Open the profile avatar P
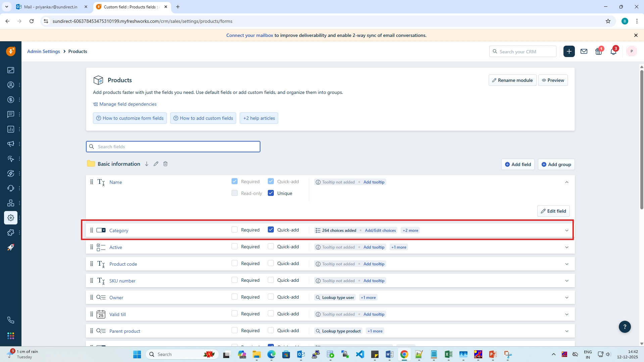Screen dimensions: 644x362 point(632,51)
